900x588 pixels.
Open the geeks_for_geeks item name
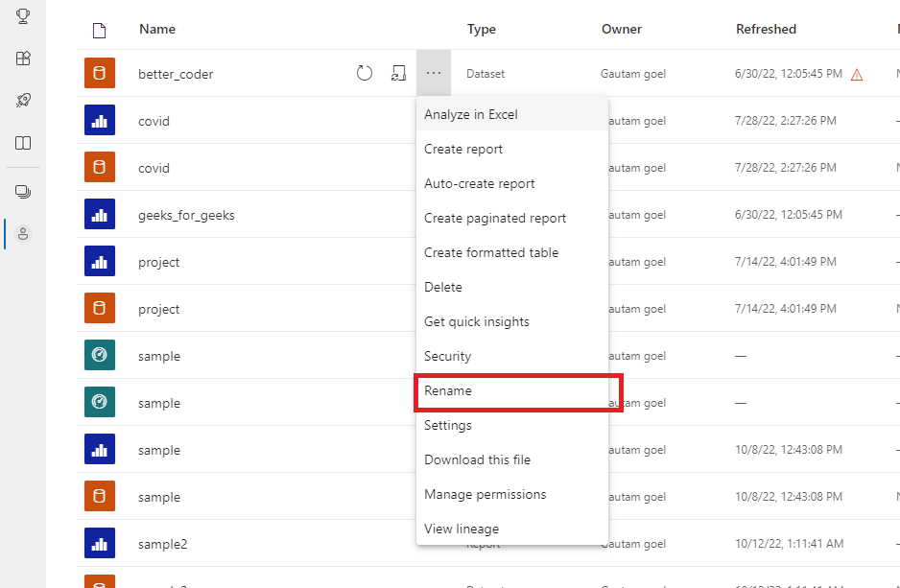[x=186, y=215]
